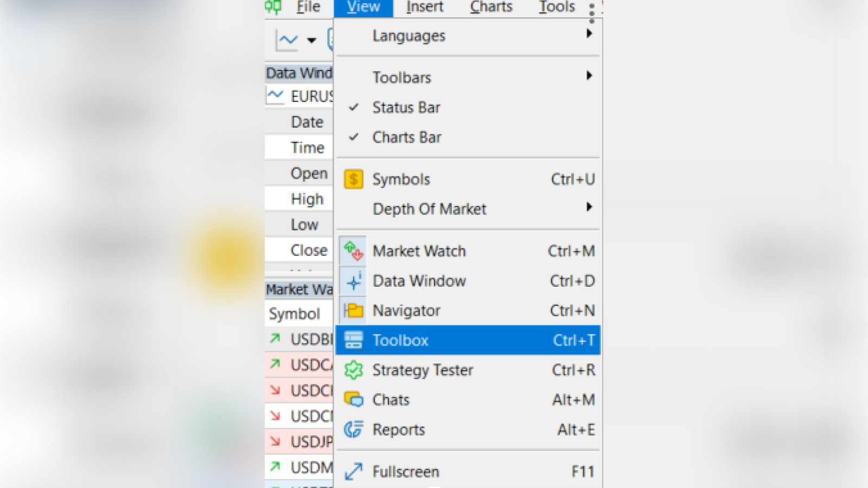Click the Symbol column header

point(295,313)
